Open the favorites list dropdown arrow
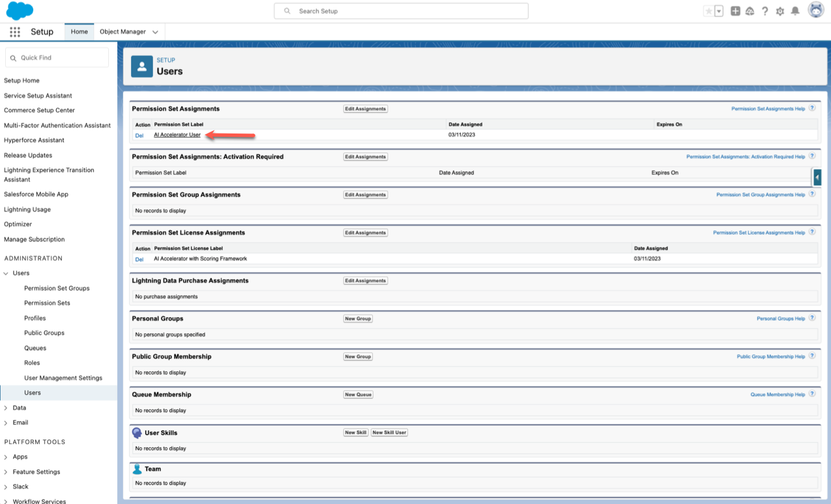Viewport: 831px width, 504px height. [719, 11]
